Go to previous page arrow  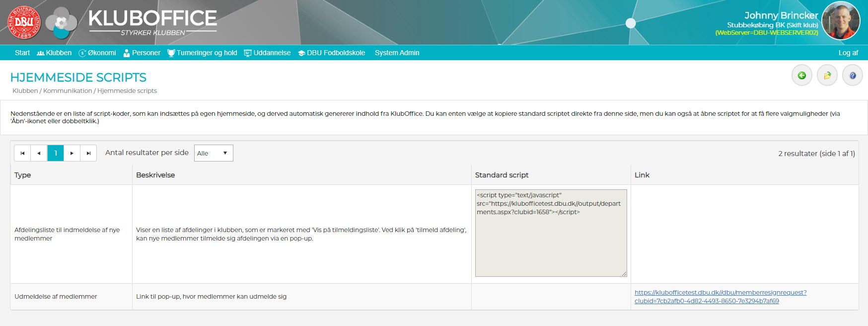[x=39, y=153]
